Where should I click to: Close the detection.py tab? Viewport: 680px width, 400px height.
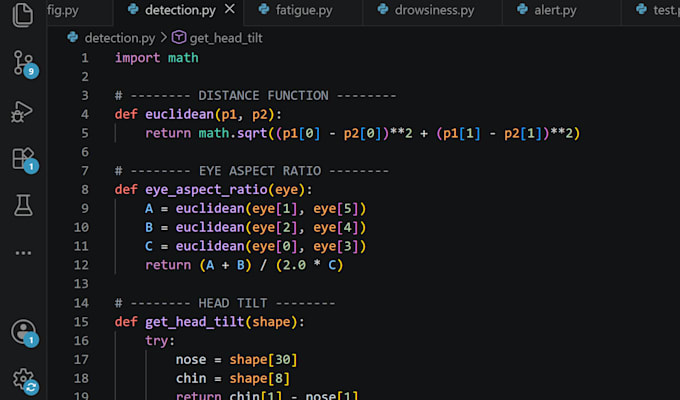[230, 9]
